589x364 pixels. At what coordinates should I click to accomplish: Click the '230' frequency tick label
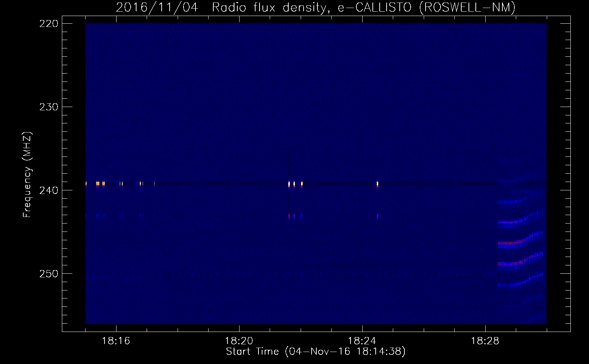49,107
